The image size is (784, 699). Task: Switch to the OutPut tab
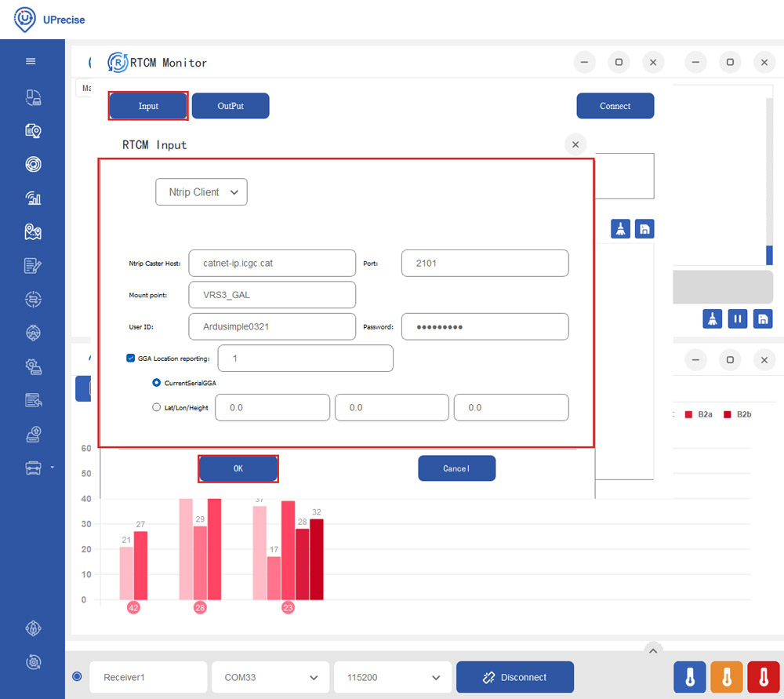pos(230,106)
